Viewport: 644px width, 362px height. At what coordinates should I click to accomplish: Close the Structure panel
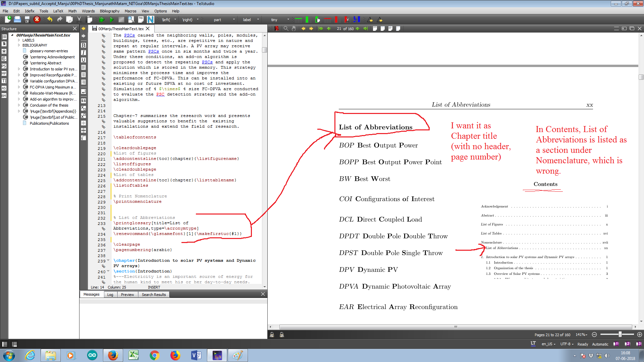tap(75, 28)
